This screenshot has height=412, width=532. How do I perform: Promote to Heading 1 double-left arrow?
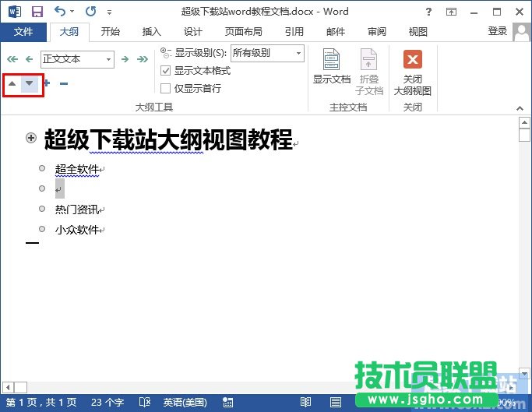pos(11,59)
